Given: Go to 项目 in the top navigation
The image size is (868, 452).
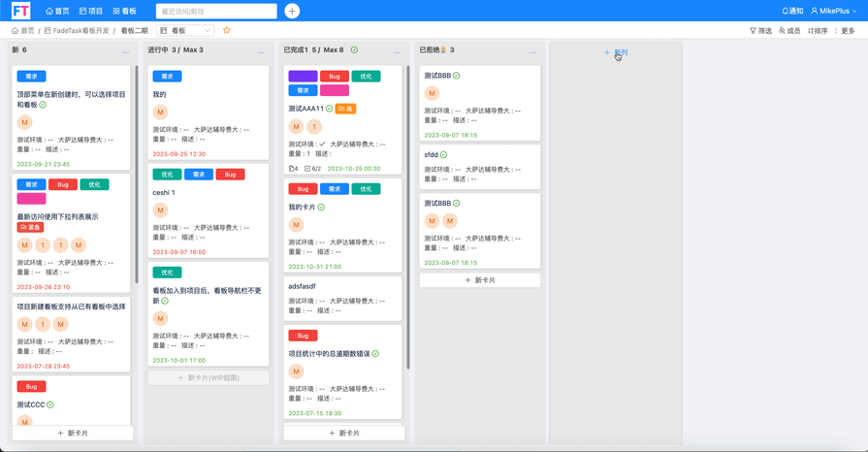Looking at the screenshot, I should tap(90, 11).
